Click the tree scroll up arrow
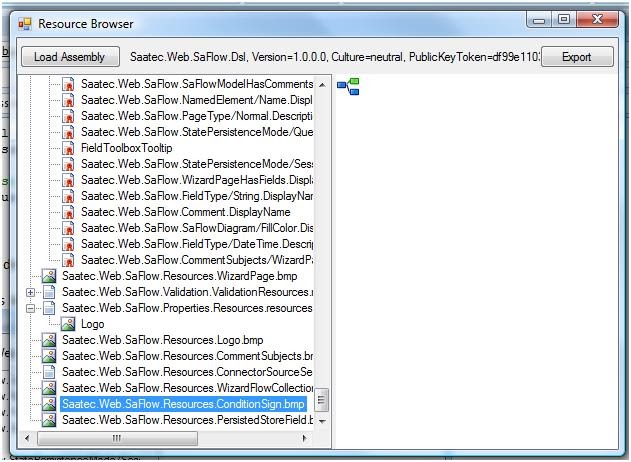The width and height of the screenshot is (631, 462). click(x=322, y=85)
